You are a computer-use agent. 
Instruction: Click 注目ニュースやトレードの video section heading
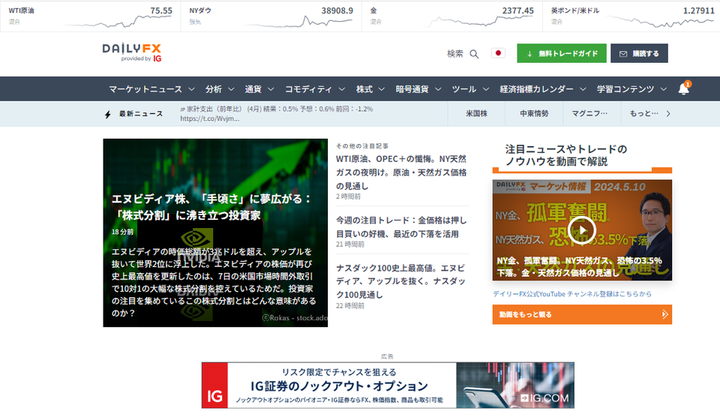coord(566,155)
